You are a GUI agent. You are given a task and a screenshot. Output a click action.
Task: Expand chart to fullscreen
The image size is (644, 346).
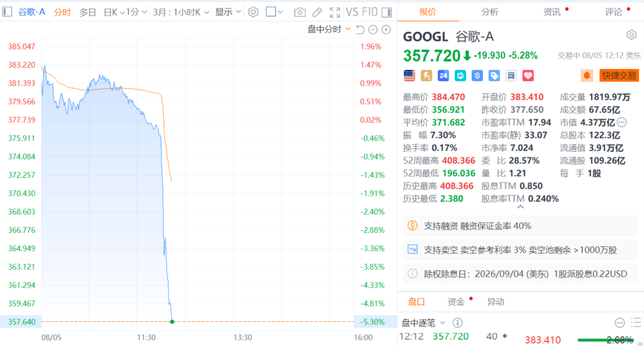335,12
